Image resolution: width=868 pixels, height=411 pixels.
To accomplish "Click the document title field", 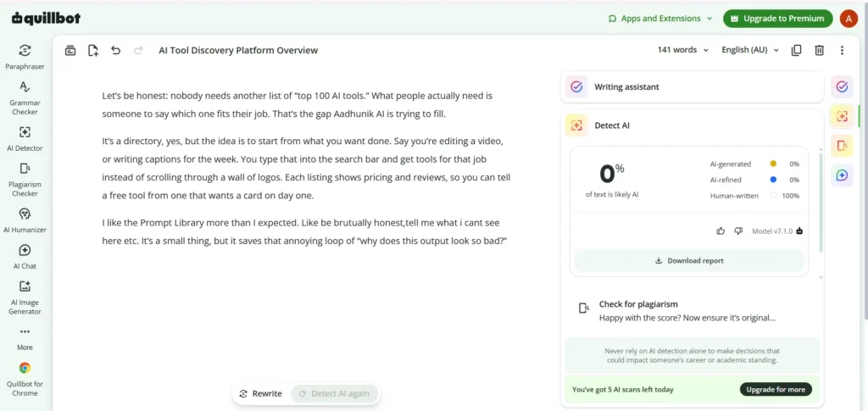I will pyautogui.click(x=238, y=50).
